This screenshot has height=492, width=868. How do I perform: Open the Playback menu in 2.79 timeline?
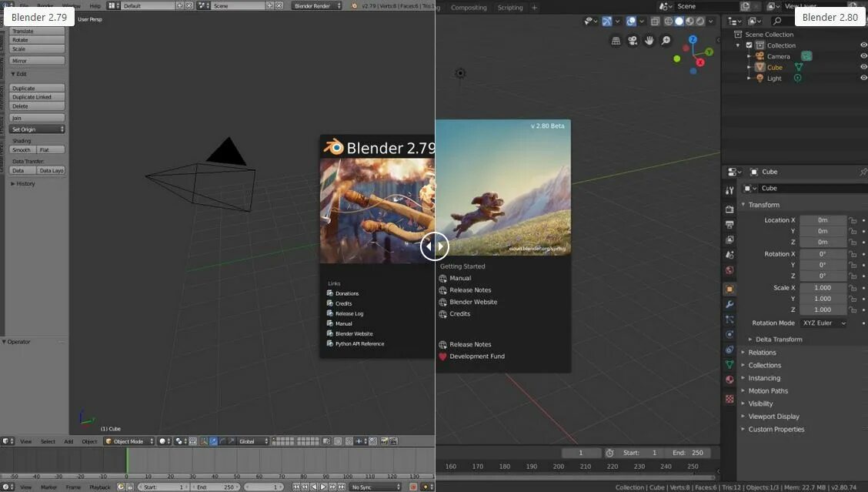click(x=99, y=487)
